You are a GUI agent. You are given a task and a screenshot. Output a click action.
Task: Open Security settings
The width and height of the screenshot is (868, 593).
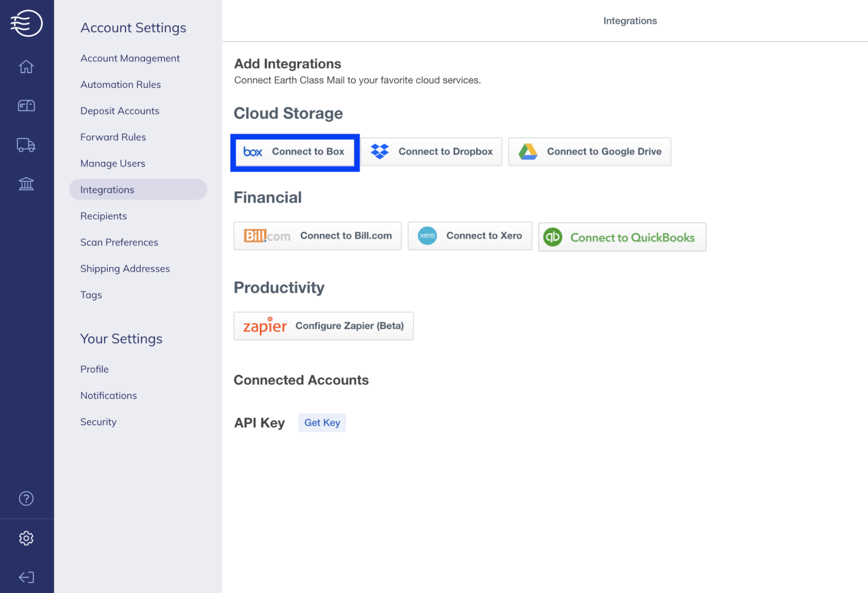pyautogui.click(x=98, y=422)
